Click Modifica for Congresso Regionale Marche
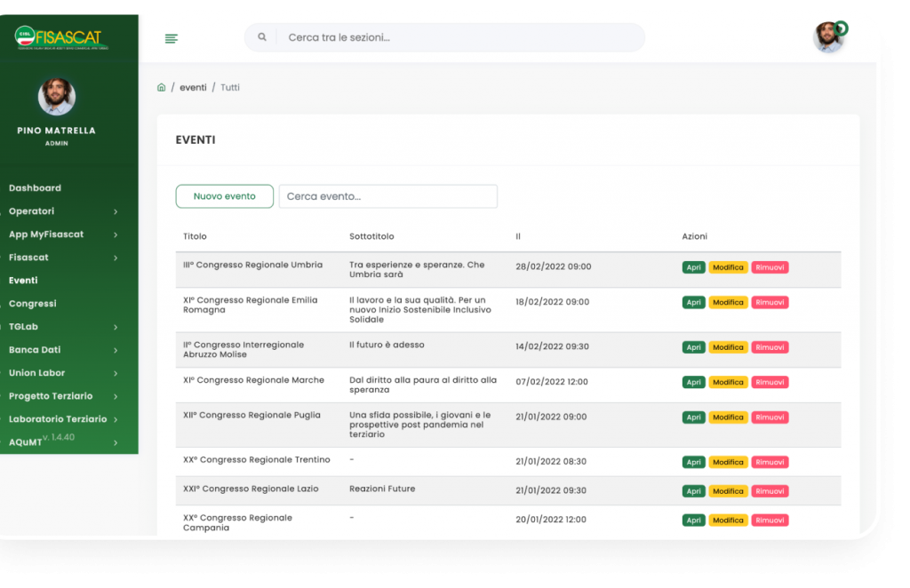Viewport: 910px width, 588px height. [728, 383]
